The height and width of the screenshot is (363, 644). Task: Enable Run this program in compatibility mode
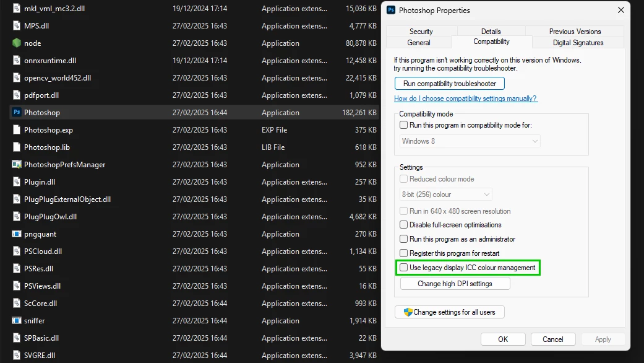coord(404,125)
